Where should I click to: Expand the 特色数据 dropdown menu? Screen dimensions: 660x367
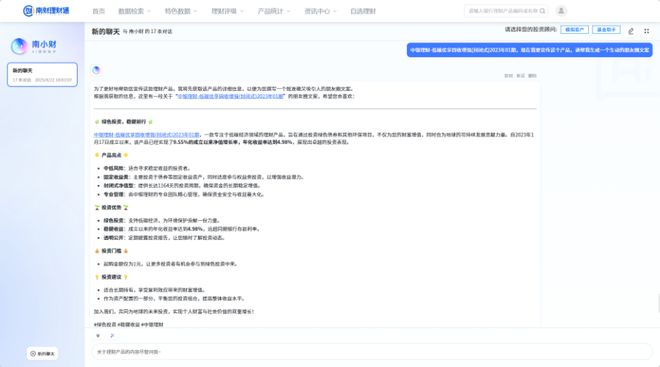pyautogui.click(x=181, y=11)
